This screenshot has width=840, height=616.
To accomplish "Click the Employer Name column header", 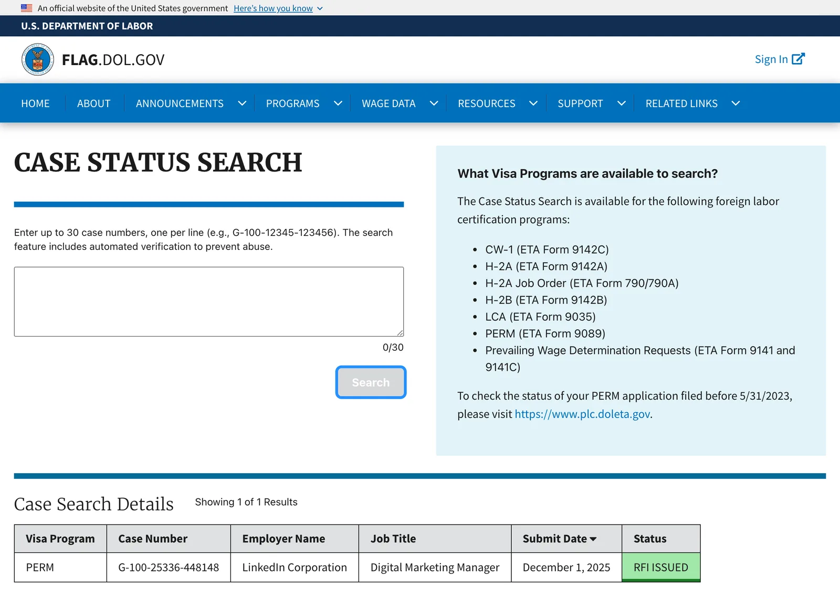I will [295, 539].
